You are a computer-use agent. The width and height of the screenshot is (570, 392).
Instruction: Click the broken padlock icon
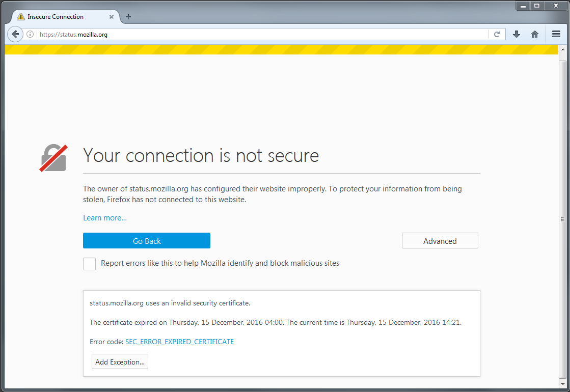(x=53, y=158)
